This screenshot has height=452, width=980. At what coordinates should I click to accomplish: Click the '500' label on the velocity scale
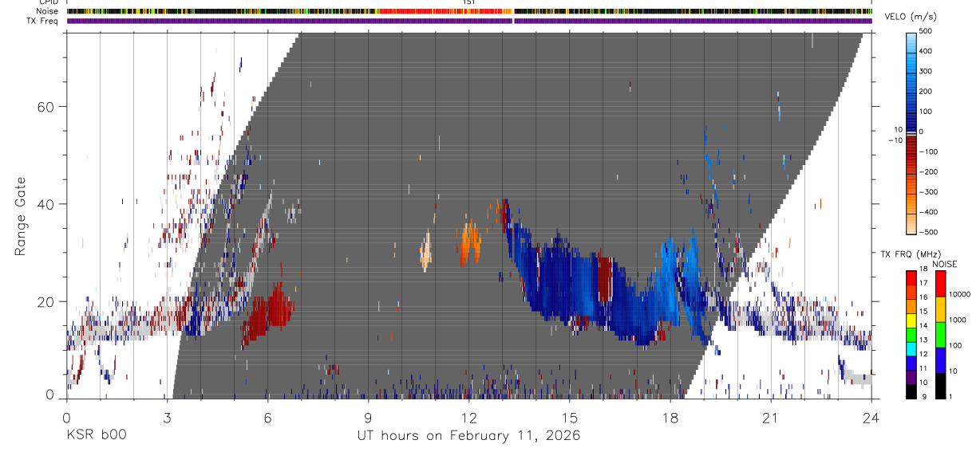click(x=926, y=31)
